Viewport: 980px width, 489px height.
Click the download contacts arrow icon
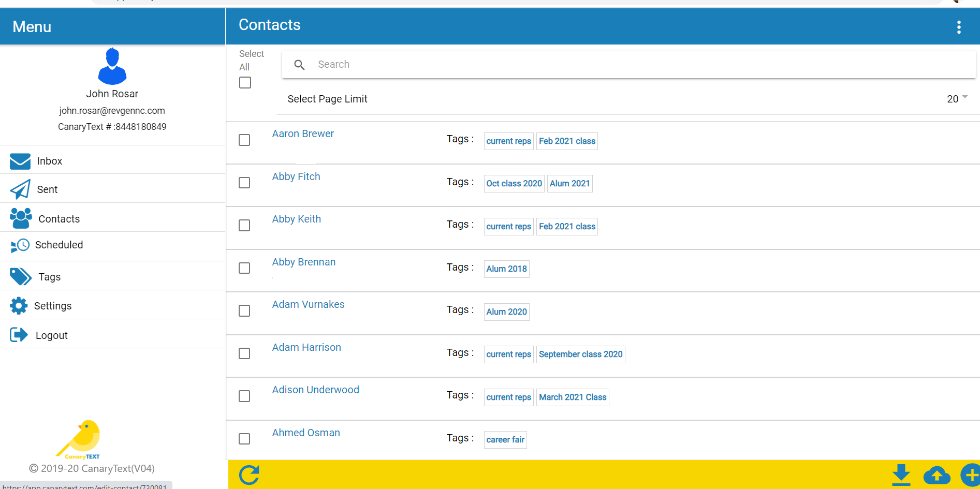point(901,475)
